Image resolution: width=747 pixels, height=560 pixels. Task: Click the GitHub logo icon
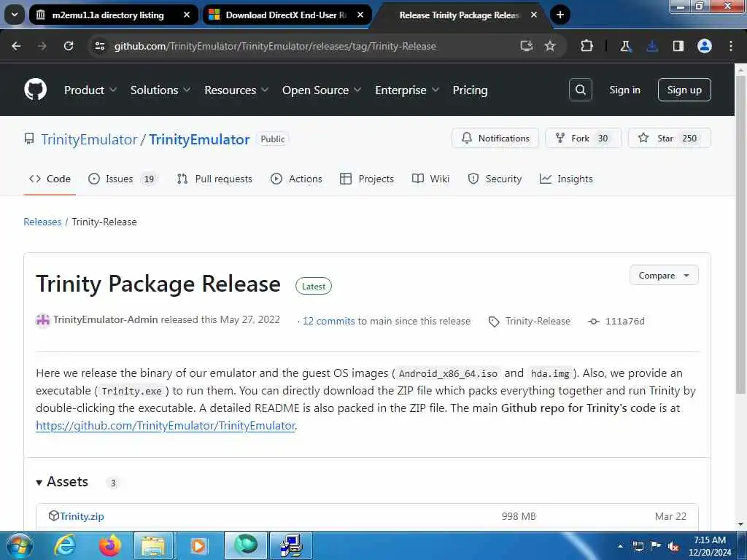click(35, 90)
